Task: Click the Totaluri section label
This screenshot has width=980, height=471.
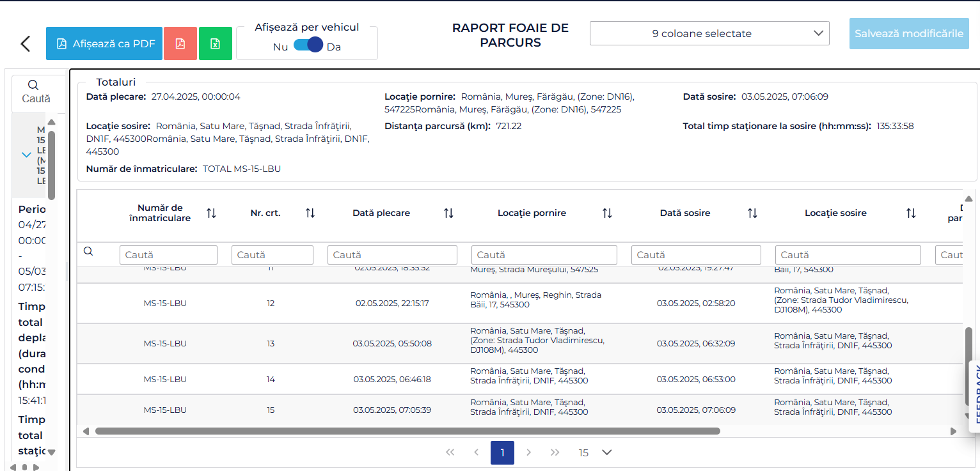Action: (116, 82)
